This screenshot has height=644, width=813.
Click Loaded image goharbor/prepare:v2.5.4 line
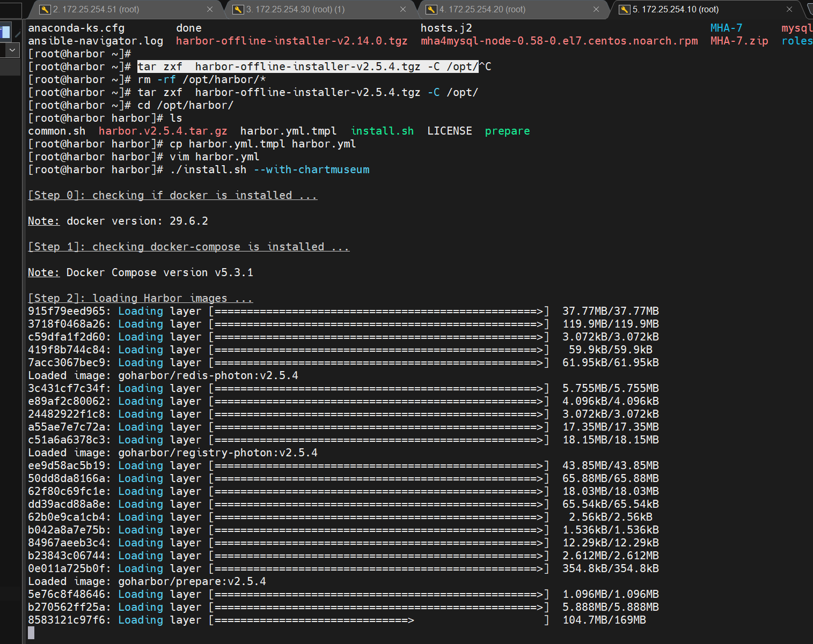pos(147,581)
